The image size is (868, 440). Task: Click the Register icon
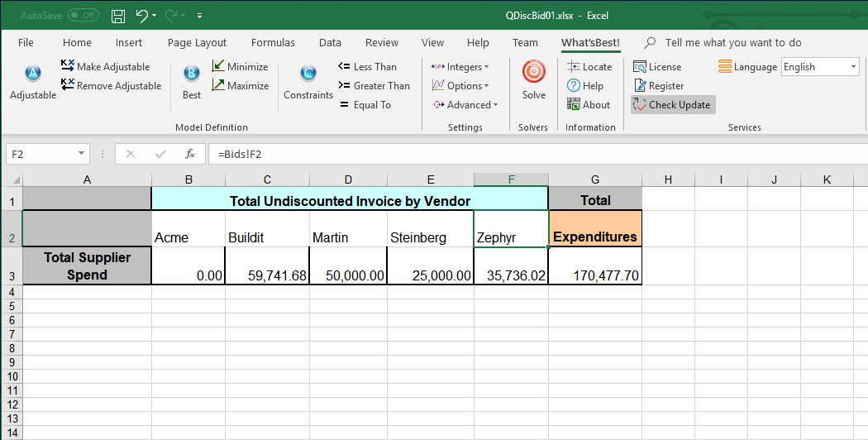coord(640,85)
